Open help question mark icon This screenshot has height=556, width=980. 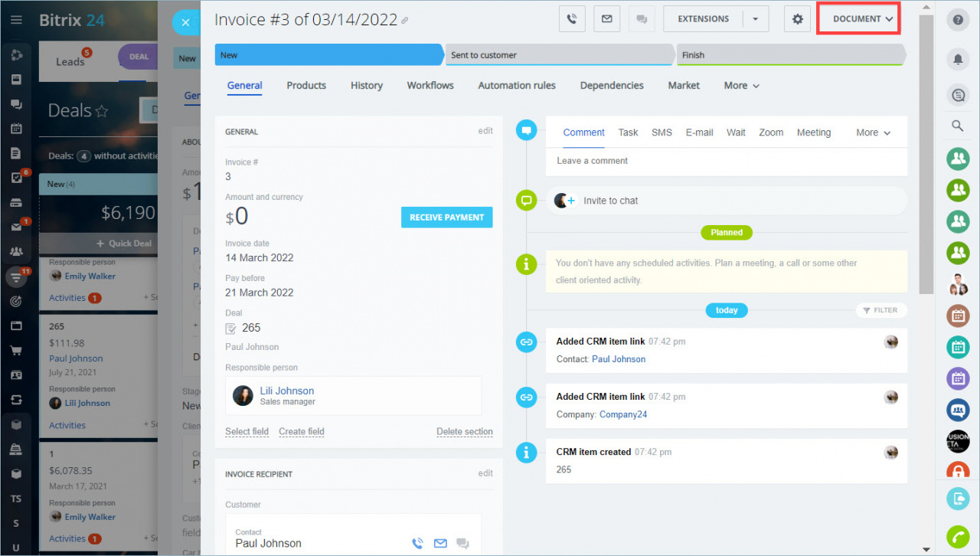(958, 21)
